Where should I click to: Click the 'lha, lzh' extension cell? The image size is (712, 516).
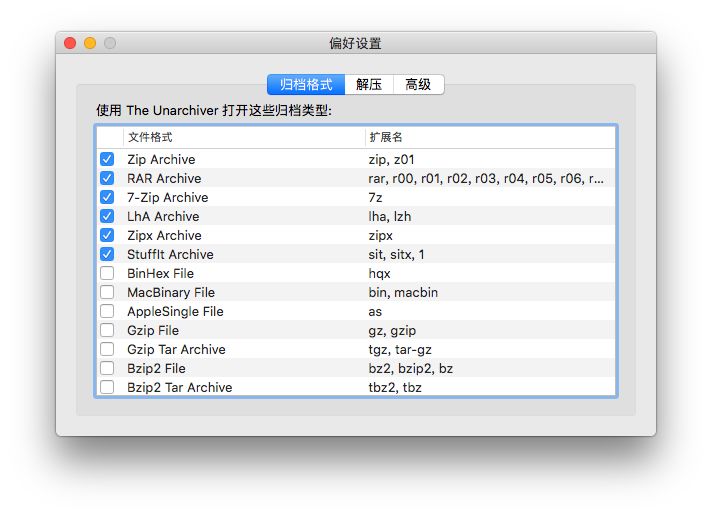(390, 216)
